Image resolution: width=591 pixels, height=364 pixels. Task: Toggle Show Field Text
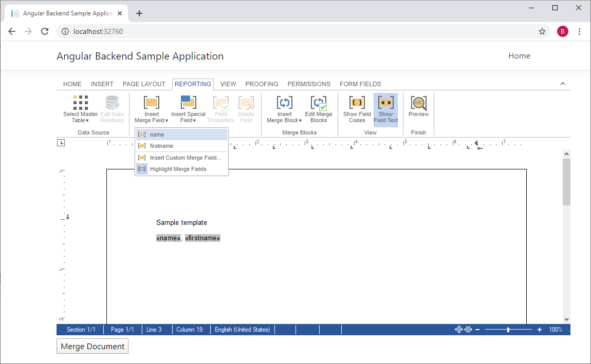click(x=385, y=109)
